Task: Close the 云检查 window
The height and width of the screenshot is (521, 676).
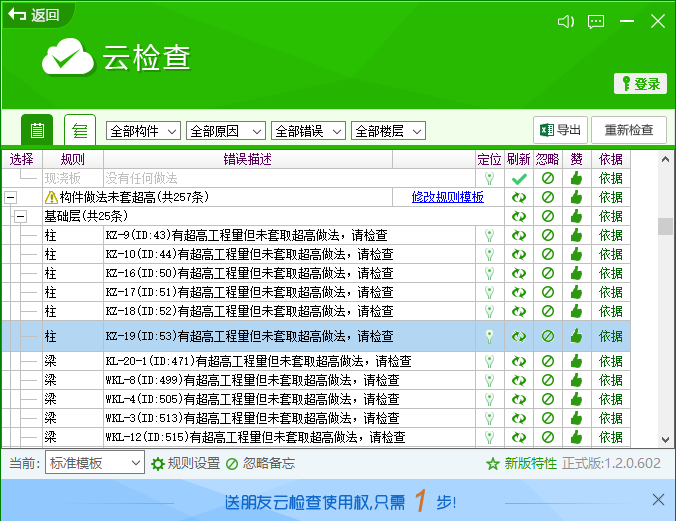Action: point(657,21)
